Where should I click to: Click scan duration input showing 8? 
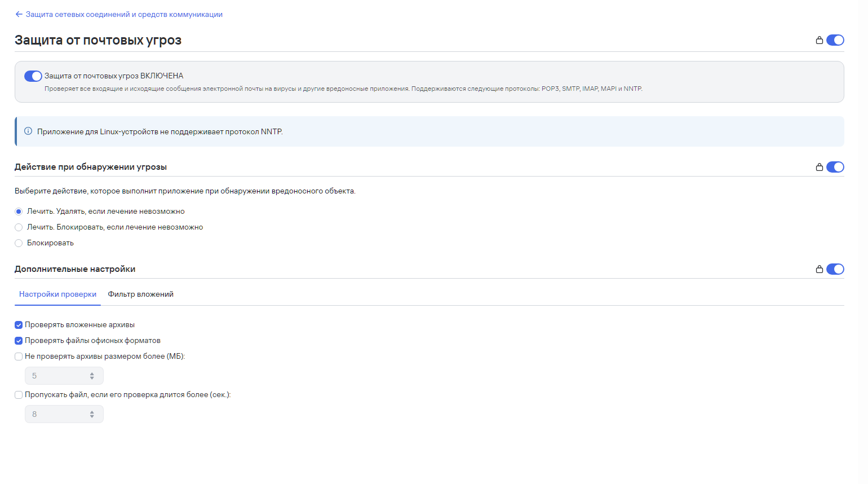pyautogui.click(x=64, y=414)
